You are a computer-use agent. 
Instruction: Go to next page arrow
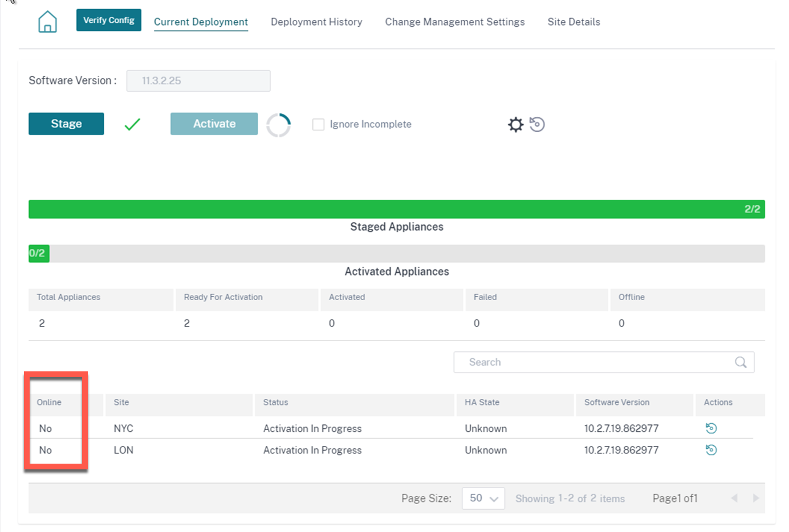coord(756,498)
